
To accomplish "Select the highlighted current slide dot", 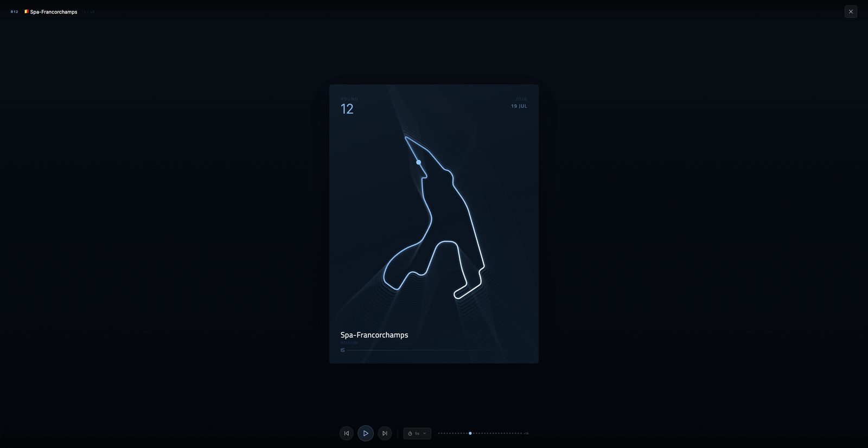I will [470, 433].
